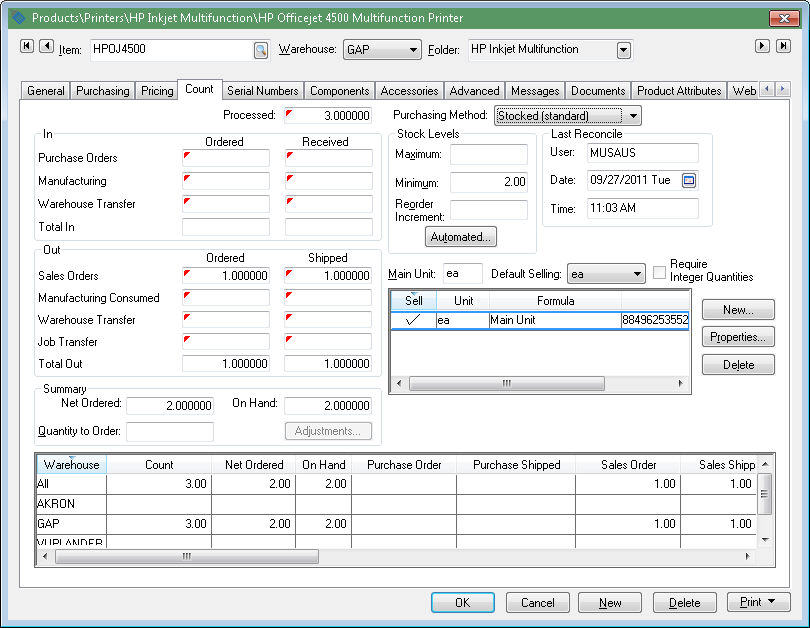The width and height of the screenshot is (810, 628).
Task: Open the Purchasing Method dropdown
Action: [x=633, y=116]
